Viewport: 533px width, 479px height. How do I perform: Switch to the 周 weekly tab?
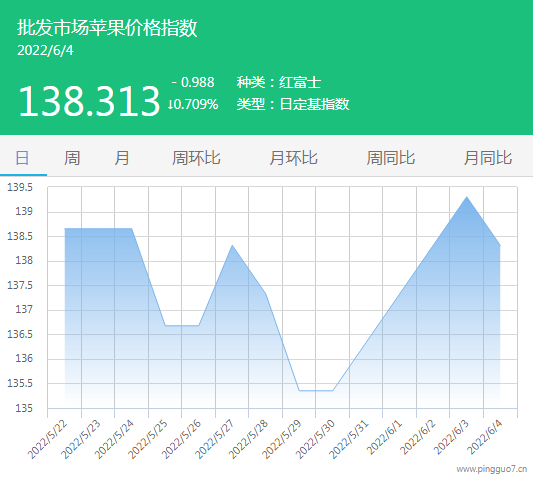point(72,158)
